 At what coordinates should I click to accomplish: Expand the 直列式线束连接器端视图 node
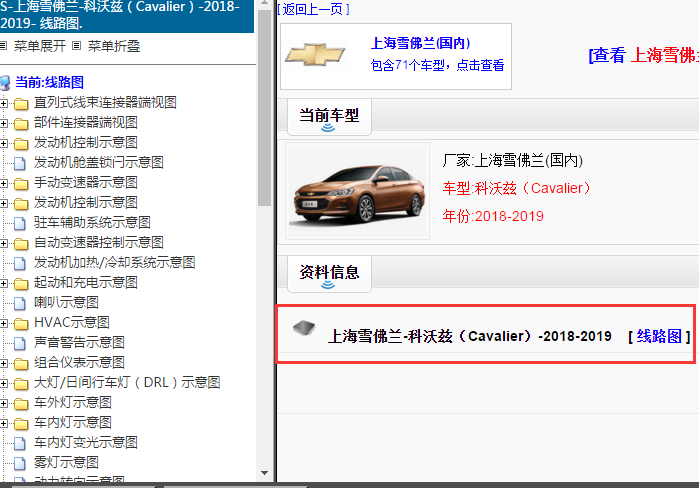pos(4,103)
